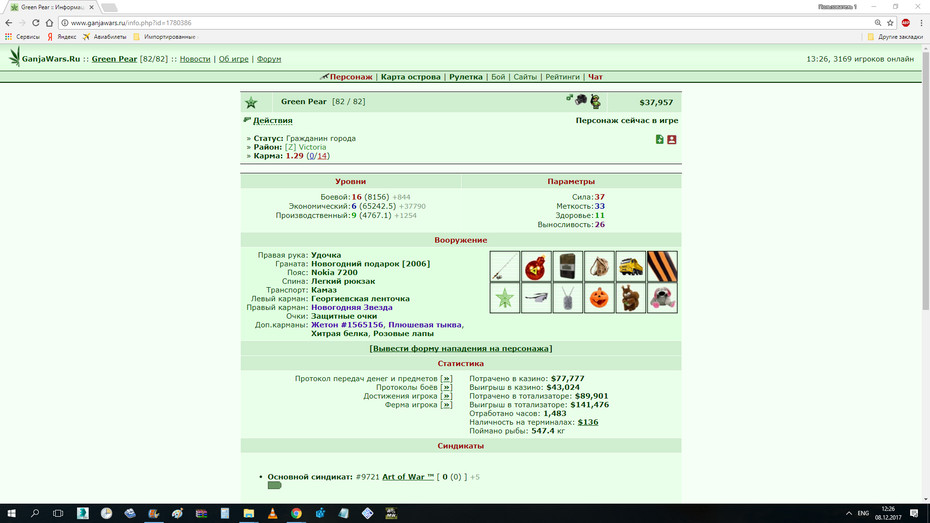Click the browser reload button

pyautogui.click(x=36, y=23)
